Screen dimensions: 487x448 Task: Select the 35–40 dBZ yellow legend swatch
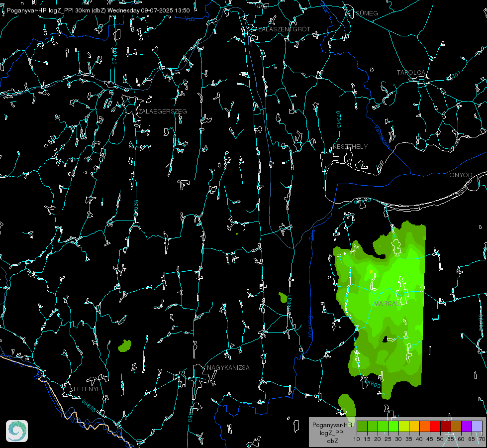pyautogui.click(x=414, y=426)
